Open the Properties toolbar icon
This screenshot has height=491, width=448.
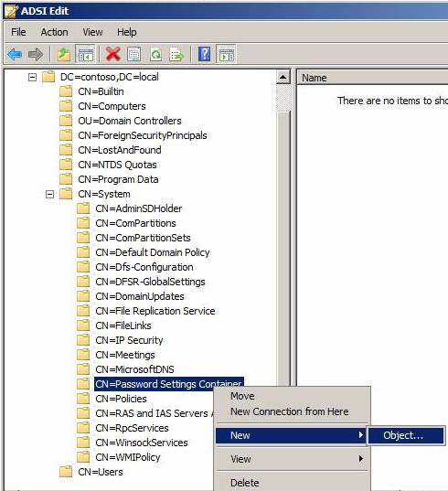click(x=134, y=55)
